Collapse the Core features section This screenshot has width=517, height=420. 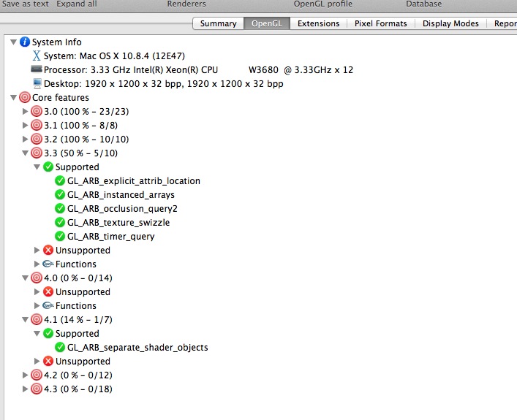[13, 97]
